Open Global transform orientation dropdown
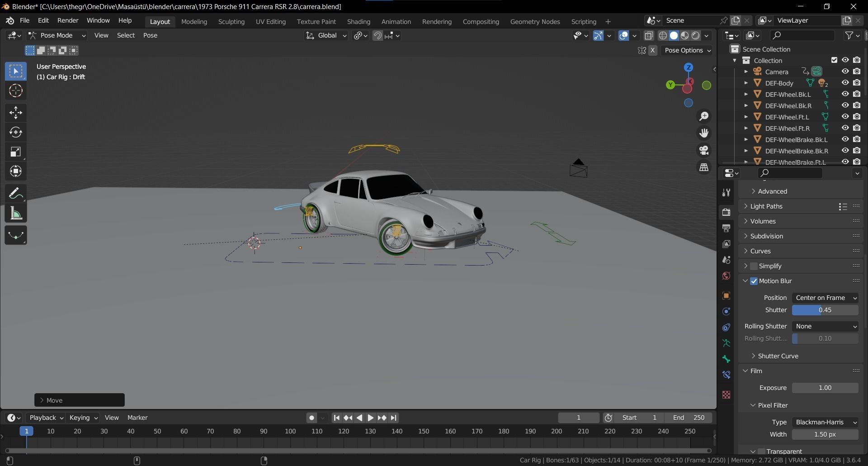 tap(326, 35)
